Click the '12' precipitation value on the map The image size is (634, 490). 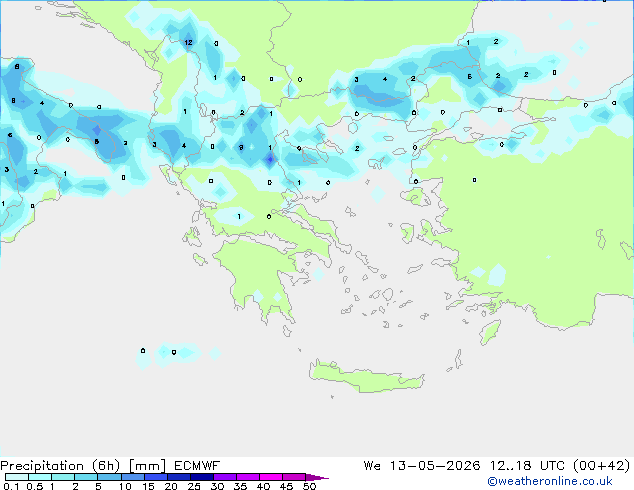coord(188,42)
